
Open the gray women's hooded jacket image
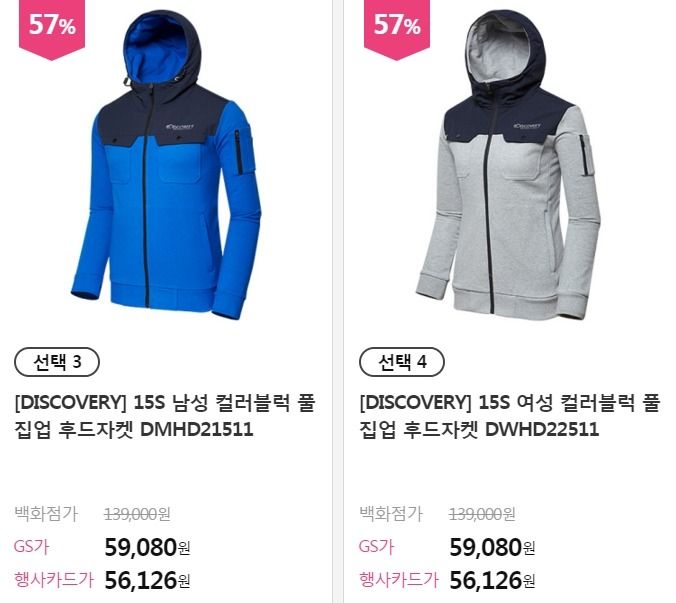pos(509,165)
